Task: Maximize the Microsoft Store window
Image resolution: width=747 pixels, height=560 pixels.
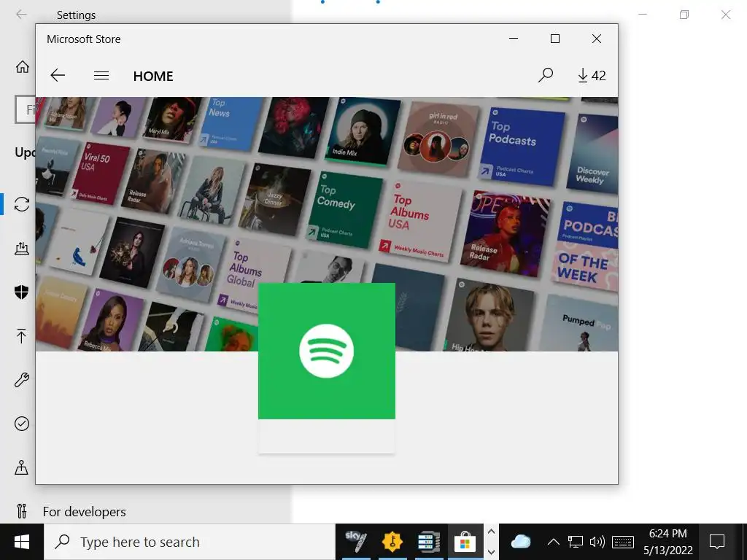Action: point(555,39)
